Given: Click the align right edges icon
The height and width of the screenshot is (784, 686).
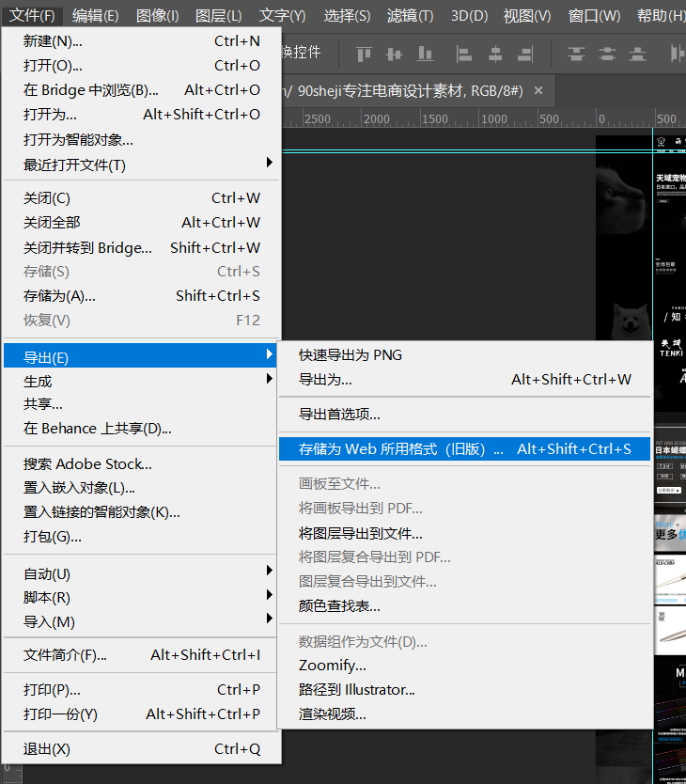Looking at the screenshot, I should click(525, 54).
